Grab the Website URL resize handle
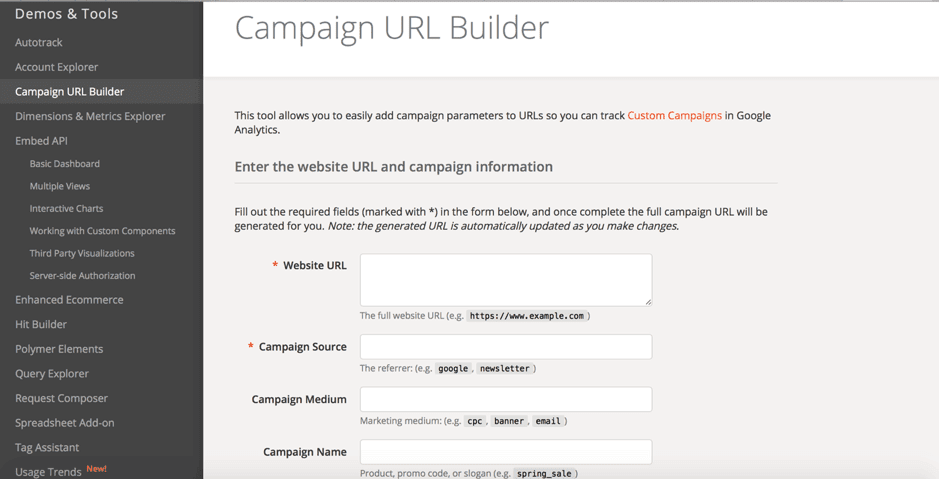The height and width of the screenshot is (479, 939). (648, 301)
